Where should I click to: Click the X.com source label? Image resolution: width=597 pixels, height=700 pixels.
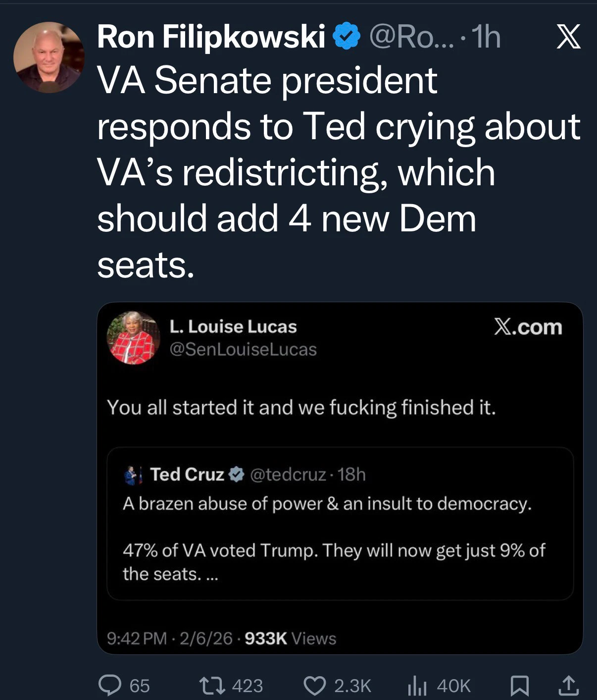point(528,327)
